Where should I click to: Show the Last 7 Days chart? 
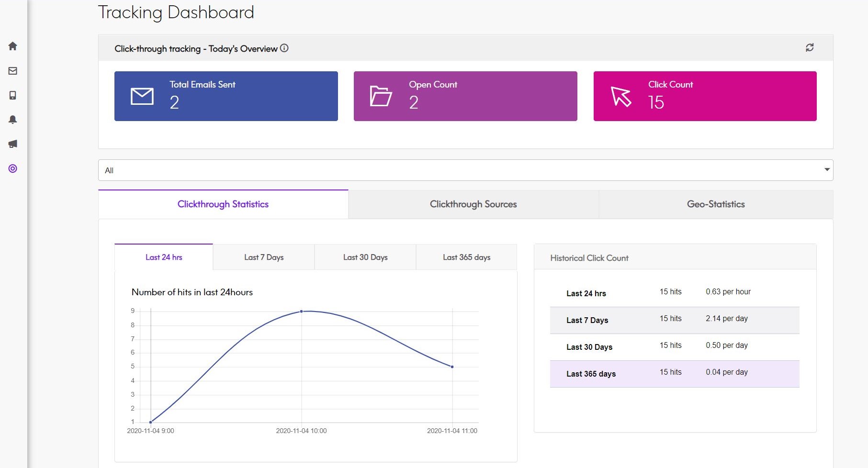[264, 257]
